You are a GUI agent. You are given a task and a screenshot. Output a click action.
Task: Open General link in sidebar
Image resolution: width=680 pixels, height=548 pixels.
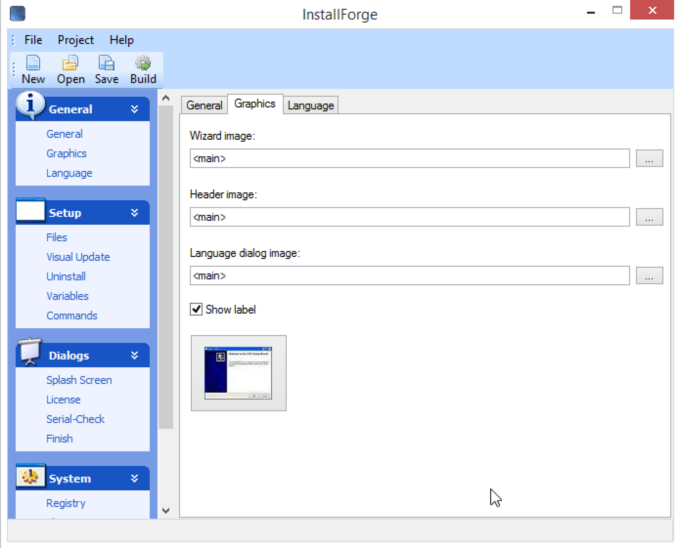(64, 134)
